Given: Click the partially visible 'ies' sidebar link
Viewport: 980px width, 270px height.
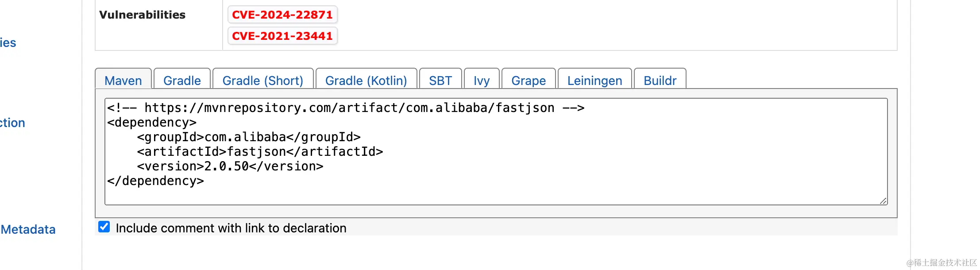Looking at the screenshot, I should (x=8, y=43).
